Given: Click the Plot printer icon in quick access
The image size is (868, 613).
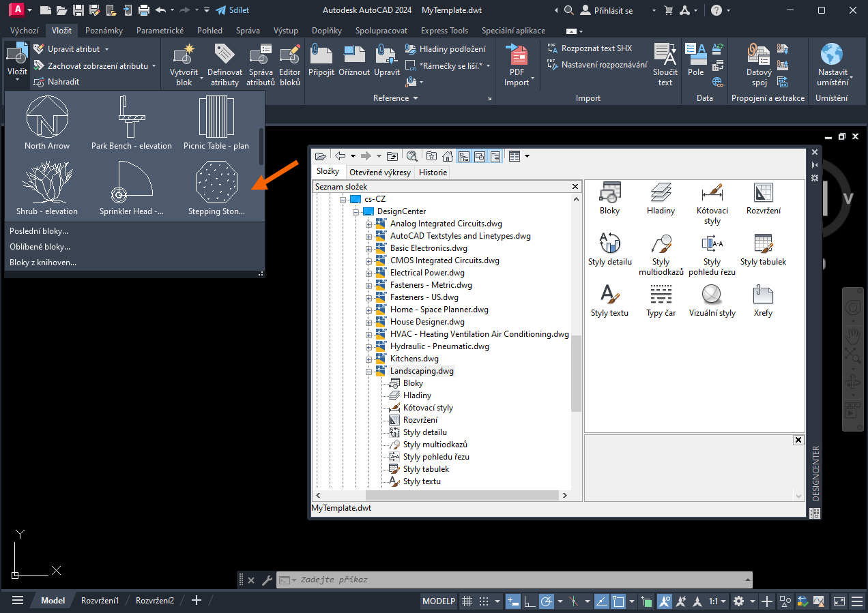Looking at the screenshot, I should coord(144,10).
